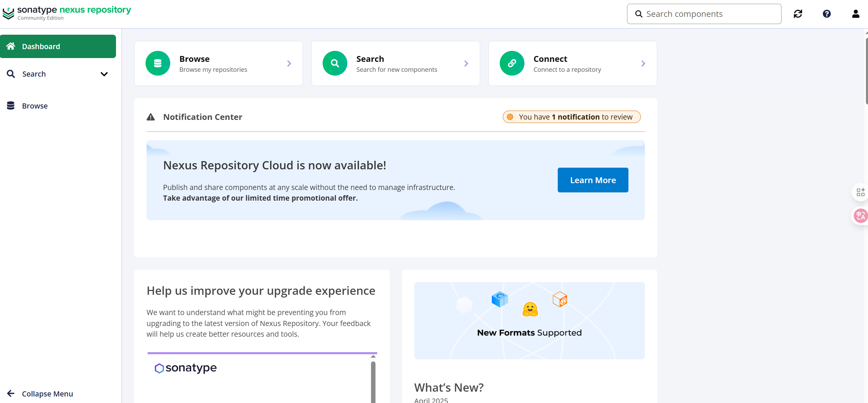The height and width of the screenshot is (403, 868).
Task: Open the 'You have 1 notification to review' badge
Action: (x=571, y=117)
